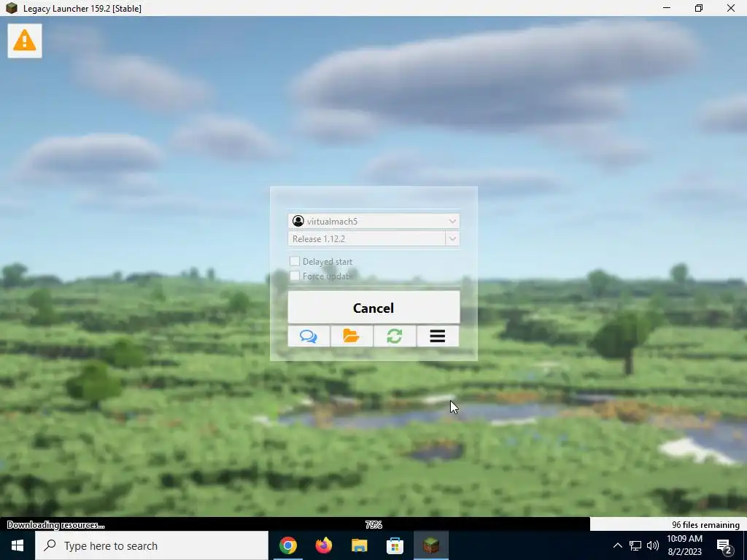Screen dimensions: 747x560
Task: Click the green refresh arrows button
Action: pos(395,336)
